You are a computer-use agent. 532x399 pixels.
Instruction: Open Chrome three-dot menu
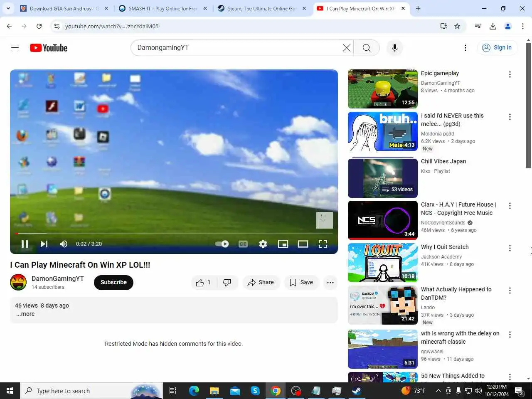point(523,26)
